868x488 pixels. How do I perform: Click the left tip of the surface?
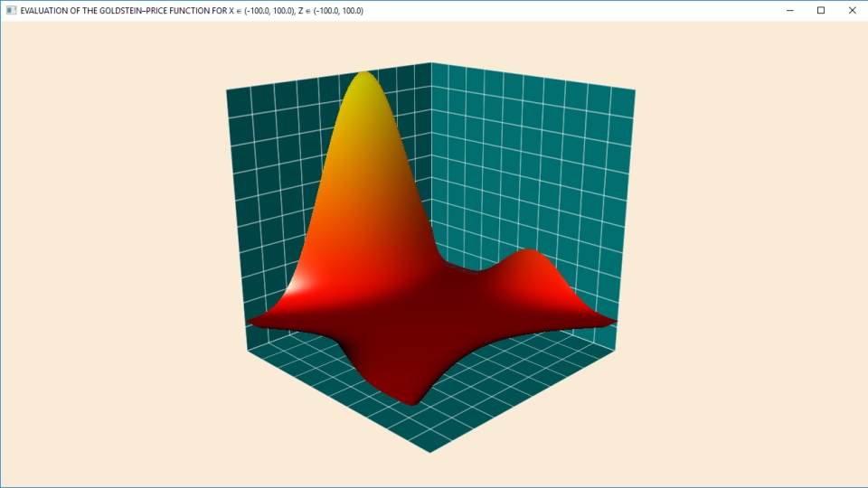click(250, 321)
